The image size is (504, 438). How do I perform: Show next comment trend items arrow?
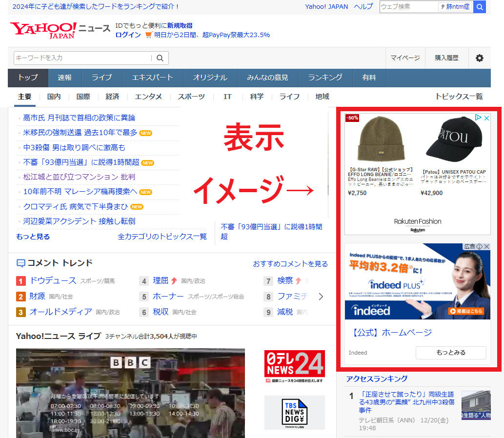pyautogui.click(x=321, y=297)
